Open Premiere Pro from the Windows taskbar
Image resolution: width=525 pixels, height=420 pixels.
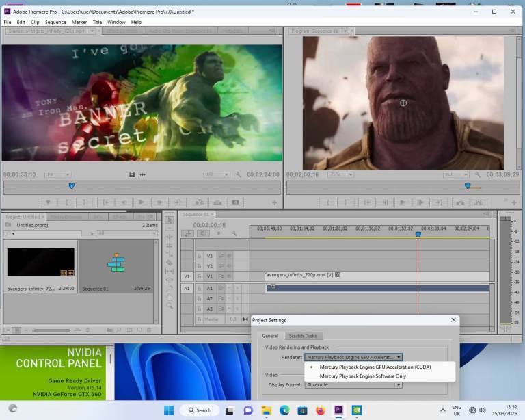coord(338,410)
